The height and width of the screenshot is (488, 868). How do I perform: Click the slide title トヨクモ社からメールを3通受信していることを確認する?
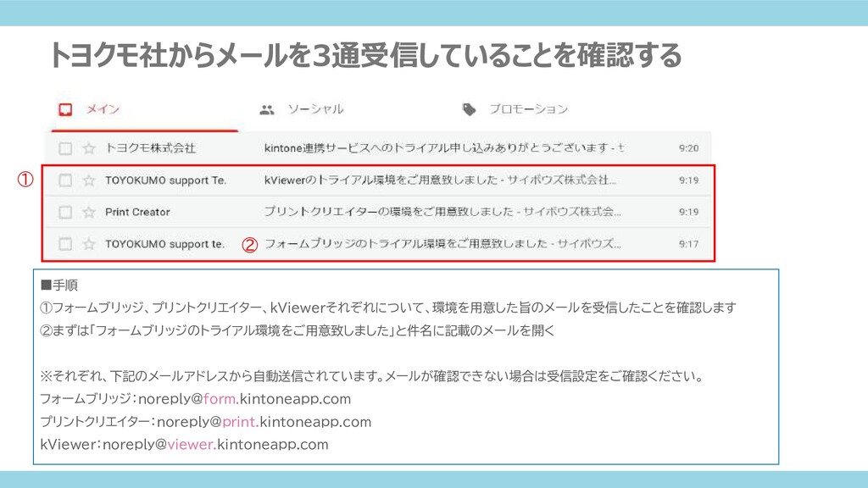click(366, 55)
